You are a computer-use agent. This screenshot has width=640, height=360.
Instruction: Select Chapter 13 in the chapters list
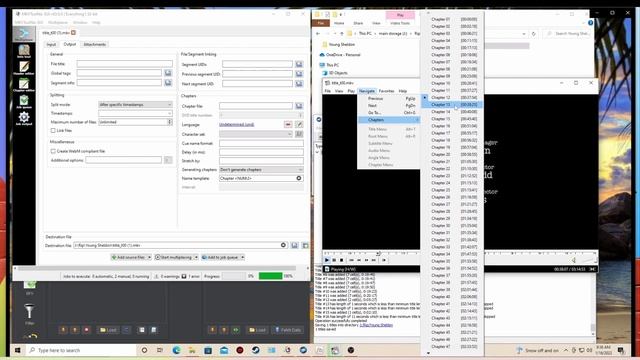pyautogui.click(x=452, y=104)
